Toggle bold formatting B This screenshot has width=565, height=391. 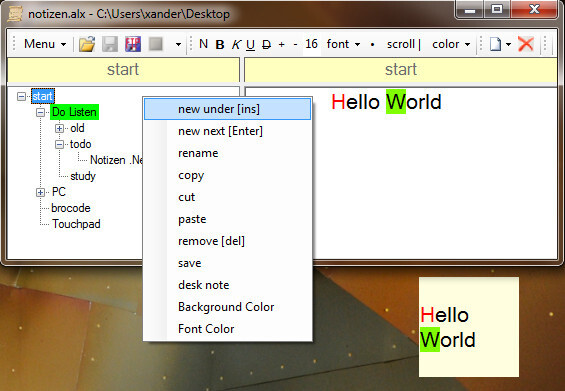pyautogui.click(x=219, y=45)
